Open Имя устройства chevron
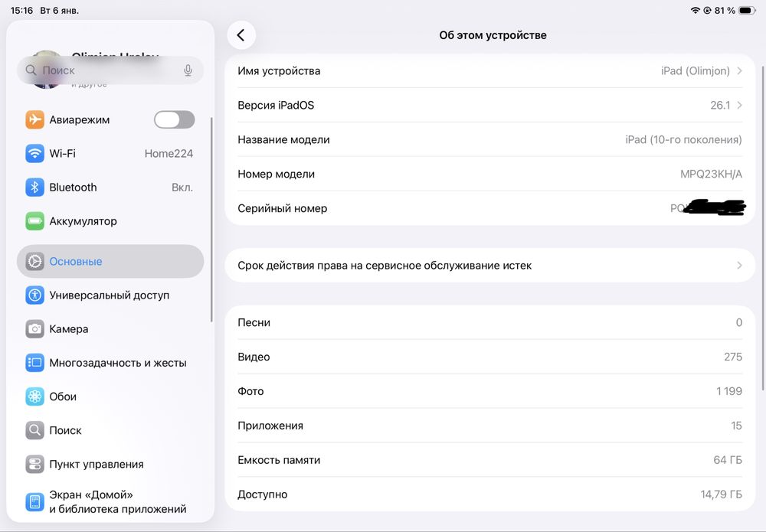Screen dimensions: 766x532 tap(740, 70)
